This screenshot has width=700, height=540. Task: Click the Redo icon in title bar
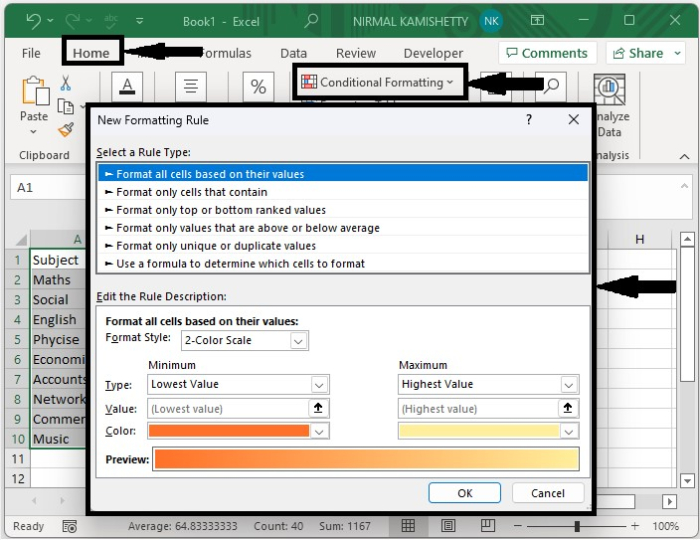coord(73,21)
